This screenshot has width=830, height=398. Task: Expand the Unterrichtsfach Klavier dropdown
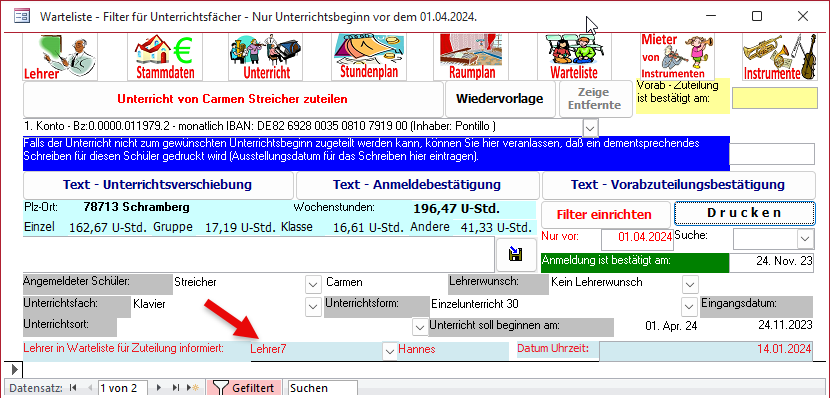coord(313,306)
